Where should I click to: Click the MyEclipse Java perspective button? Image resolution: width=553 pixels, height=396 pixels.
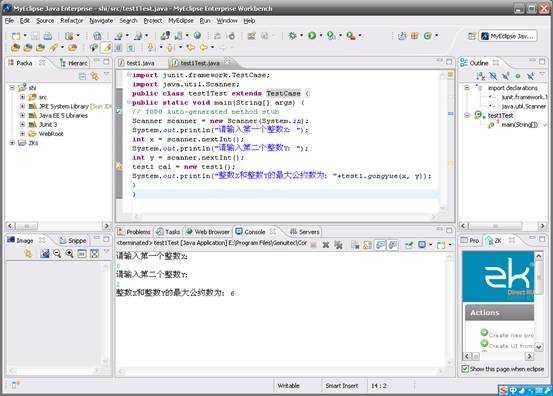[508, 36]
